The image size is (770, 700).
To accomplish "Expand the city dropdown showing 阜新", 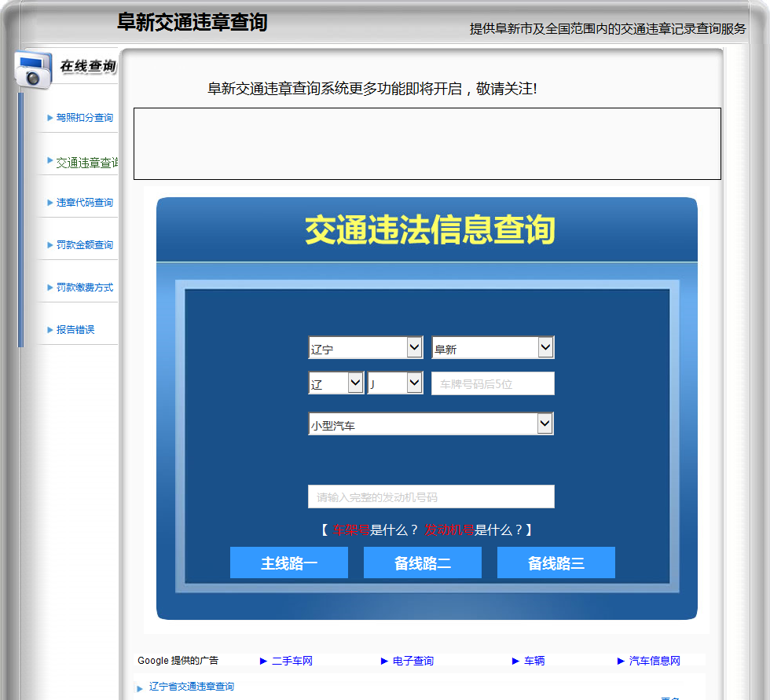I will (493, 347).
